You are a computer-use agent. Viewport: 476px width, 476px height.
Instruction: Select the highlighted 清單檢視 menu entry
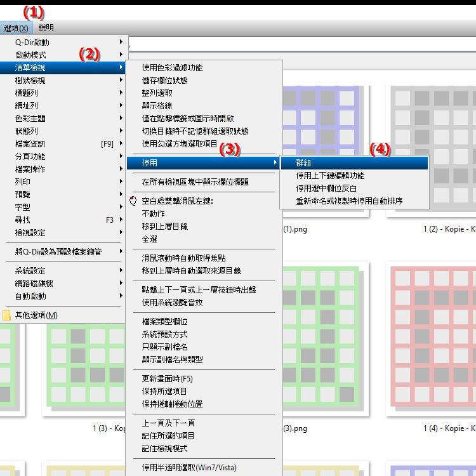click(63, 67)
